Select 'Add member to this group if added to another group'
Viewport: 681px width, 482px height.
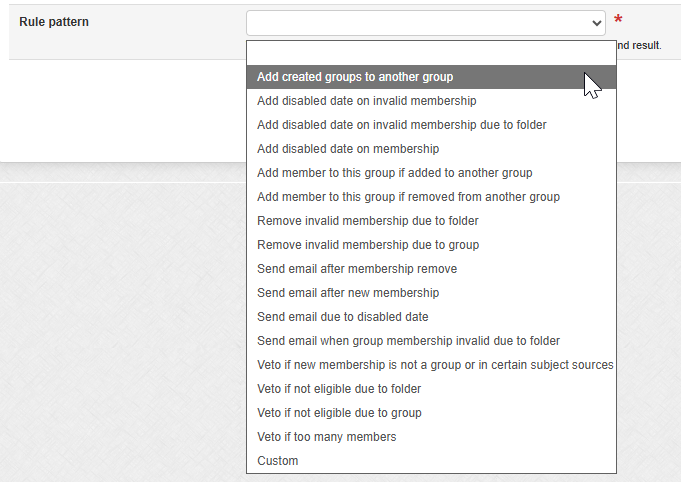394,173
